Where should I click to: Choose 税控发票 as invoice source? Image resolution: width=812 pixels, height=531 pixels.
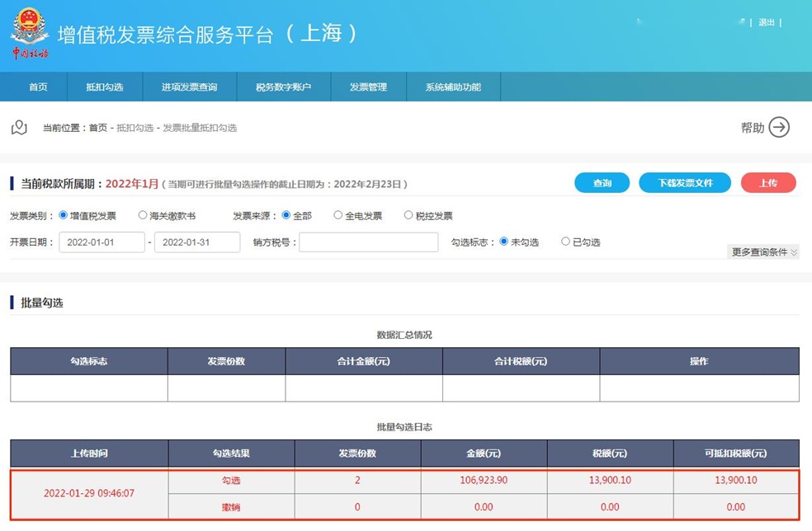(408, 215)
